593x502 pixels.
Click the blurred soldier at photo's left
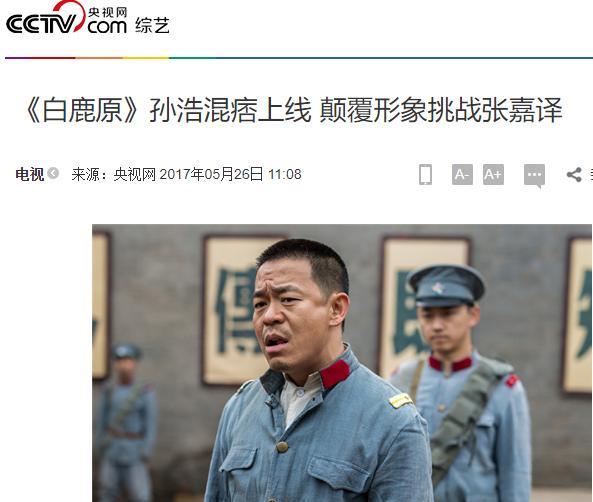click(125, 422)
